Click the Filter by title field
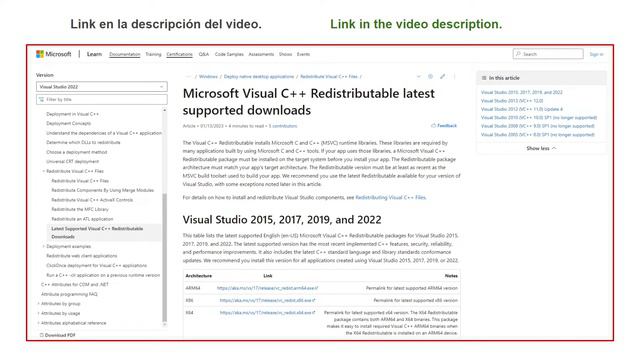This screenshot has height=360, width=640. point(102,99)
